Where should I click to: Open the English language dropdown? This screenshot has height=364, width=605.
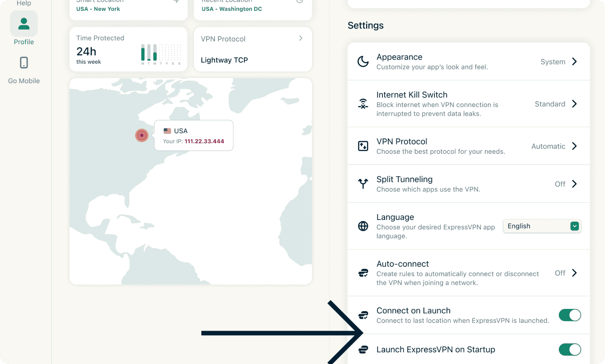pos(542,226)
